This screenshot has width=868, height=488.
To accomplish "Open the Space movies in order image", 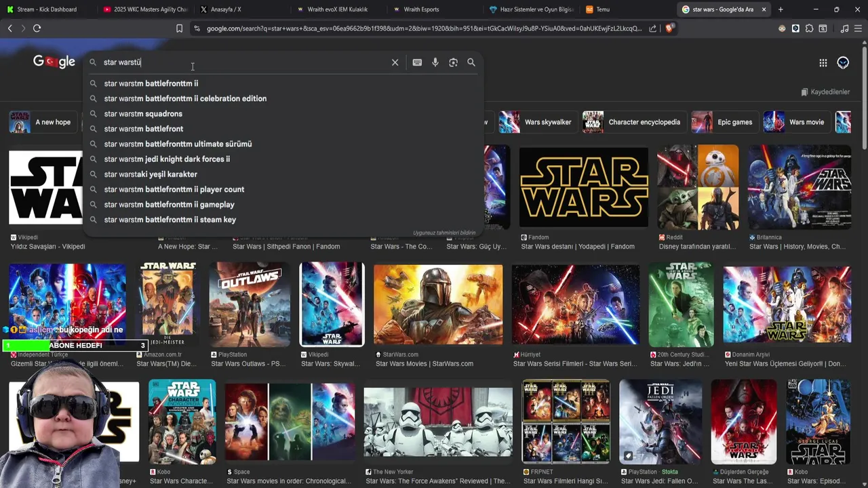I will pyautogui.click(x=290, y=422).
